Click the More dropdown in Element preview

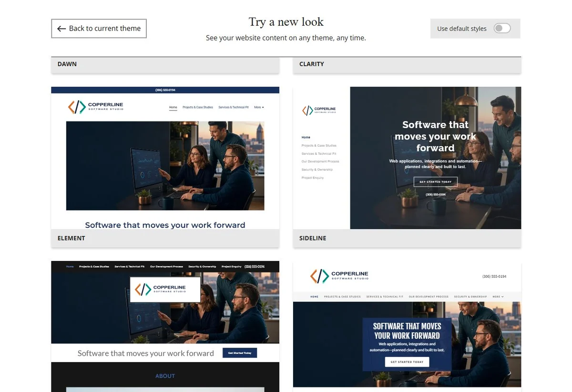(259, 108)
